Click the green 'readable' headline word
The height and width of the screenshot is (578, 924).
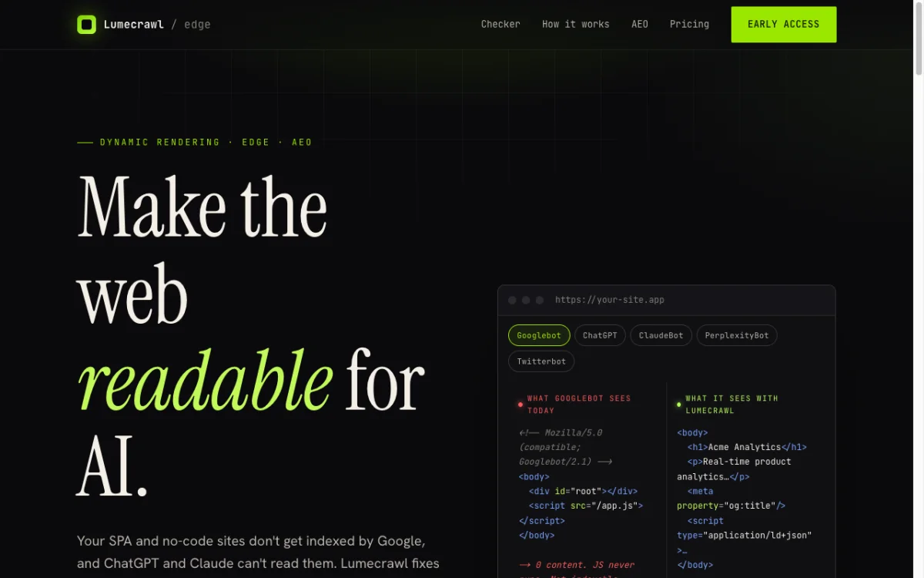(x=206, y=381)
